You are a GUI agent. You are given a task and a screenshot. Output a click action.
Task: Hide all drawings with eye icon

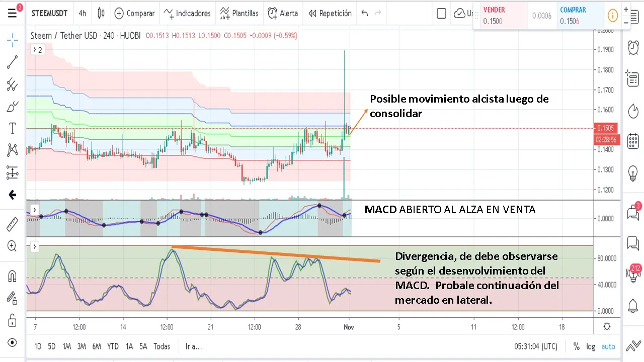point(12,342)
